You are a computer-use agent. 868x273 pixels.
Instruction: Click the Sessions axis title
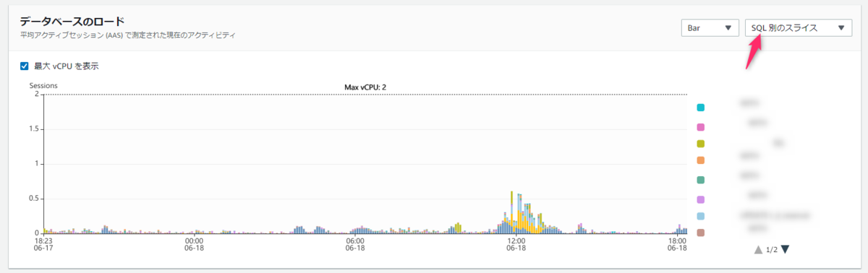[43, 86]
